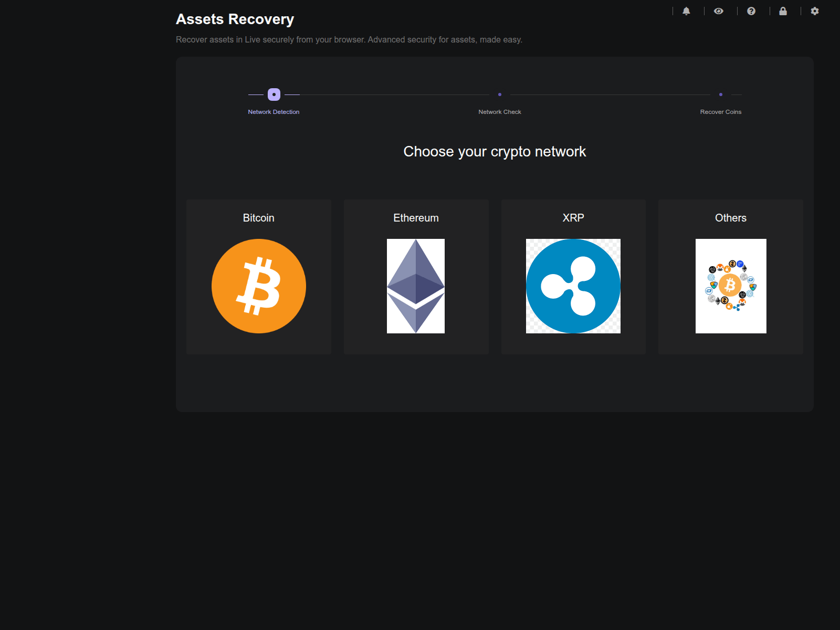Open settings via the gear icon
The width and height of the screenshot is (840, 630).
point(815,11)
